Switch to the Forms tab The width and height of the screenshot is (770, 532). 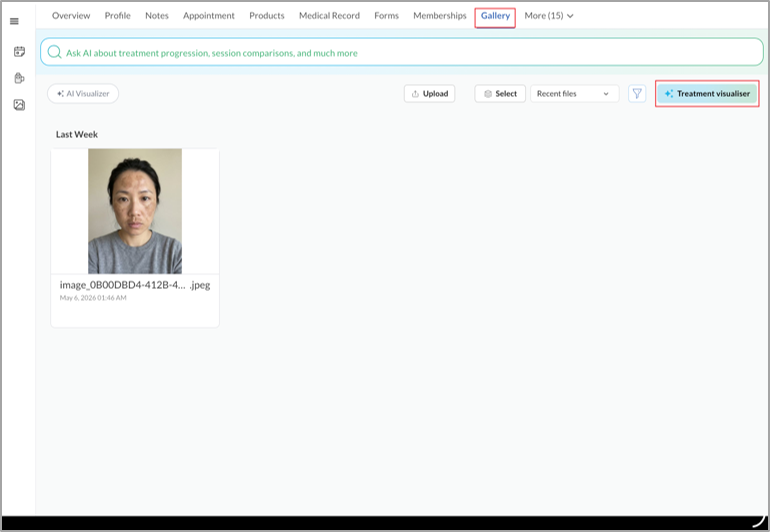[386, 16]
